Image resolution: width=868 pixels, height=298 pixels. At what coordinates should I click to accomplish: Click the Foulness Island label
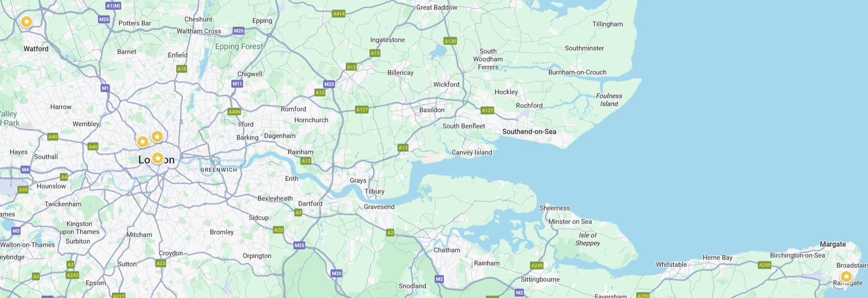point(609,100)
